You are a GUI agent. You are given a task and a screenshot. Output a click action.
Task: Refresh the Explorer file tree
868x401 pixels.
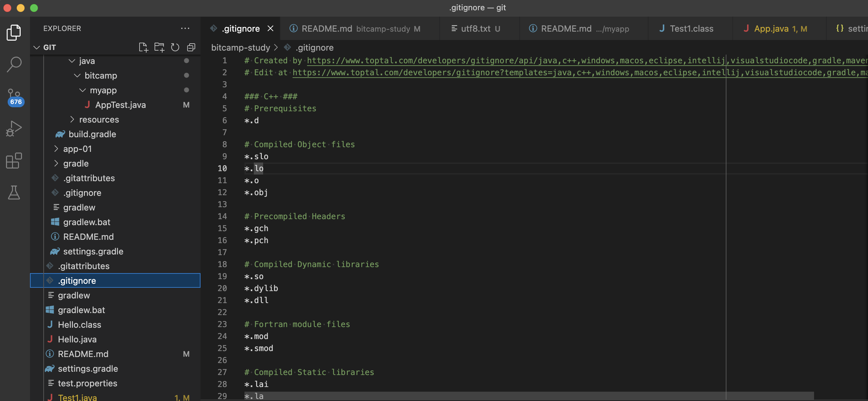pyautogui.click(x=175, y=48)
